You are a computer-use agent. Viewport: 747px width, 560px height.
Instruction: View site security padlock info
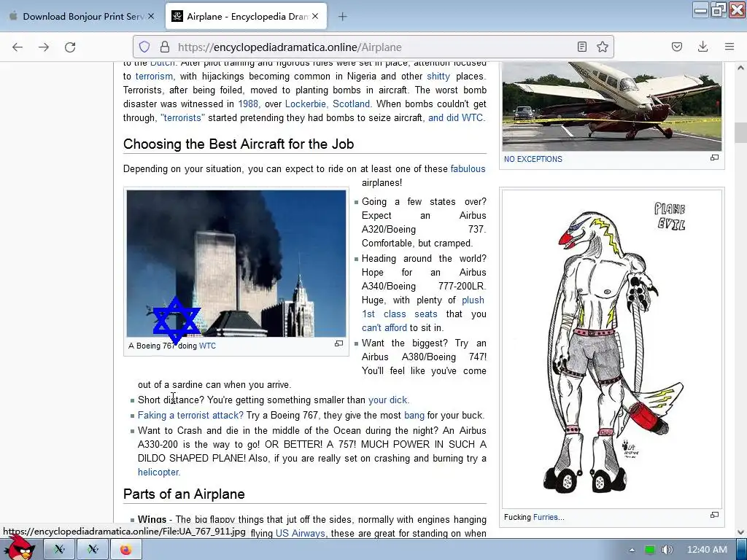tap(165, 47)
